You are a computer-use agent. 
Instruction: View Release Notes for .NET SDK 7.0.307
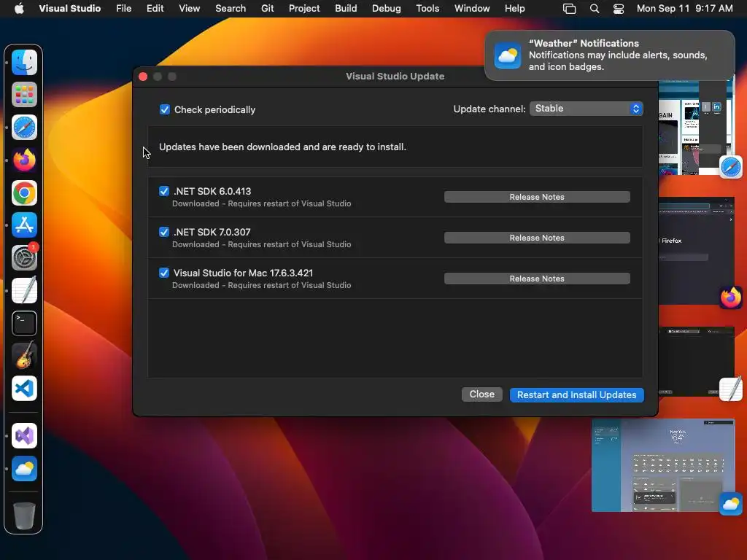[x=537, y=238]
